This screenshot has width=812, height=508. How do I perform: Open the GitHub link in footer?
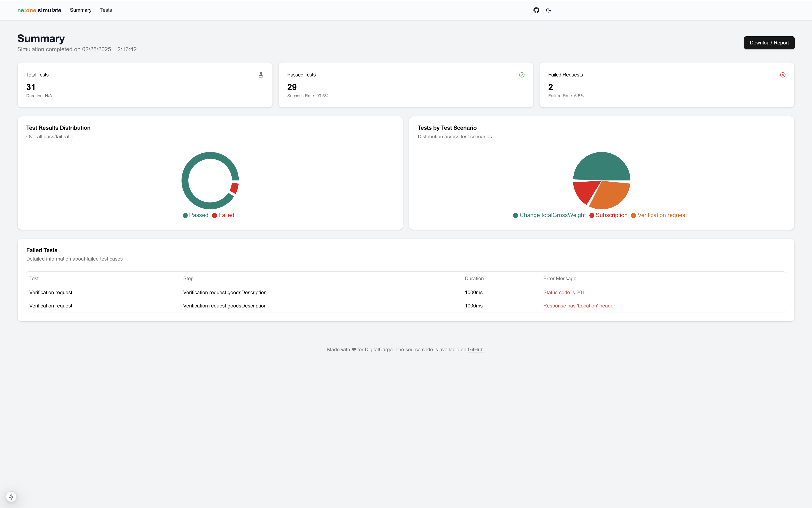(475, 349)
